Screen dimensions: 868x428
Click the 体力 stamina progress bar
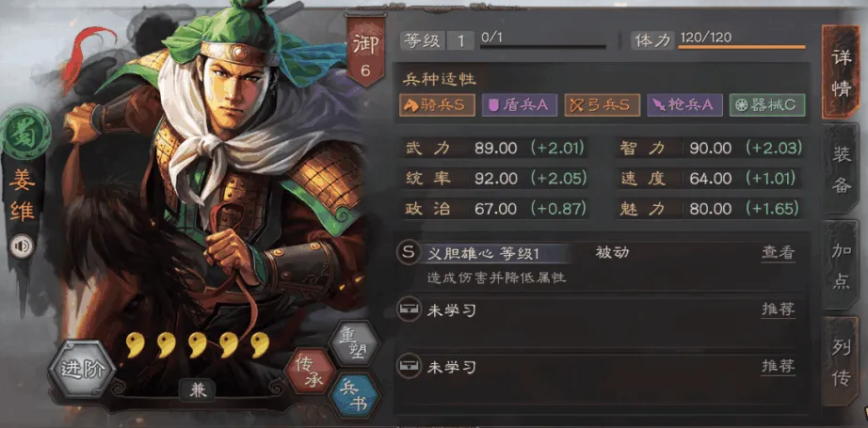742,47
